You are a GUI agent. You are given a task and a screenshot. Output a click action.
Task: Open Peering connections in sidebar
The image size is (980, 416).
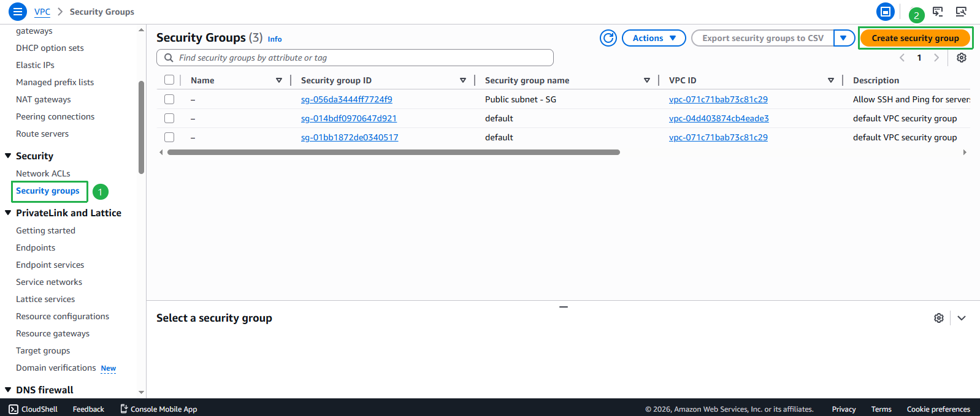coord(55,116)
